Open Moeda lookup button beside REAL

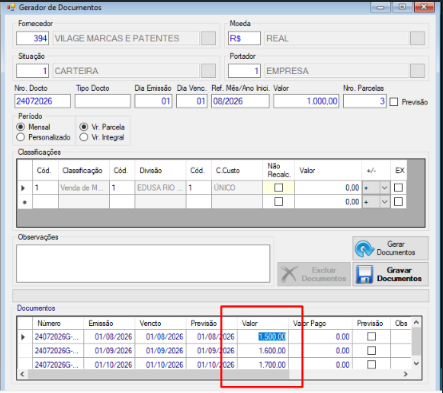(x=417, y=38)
